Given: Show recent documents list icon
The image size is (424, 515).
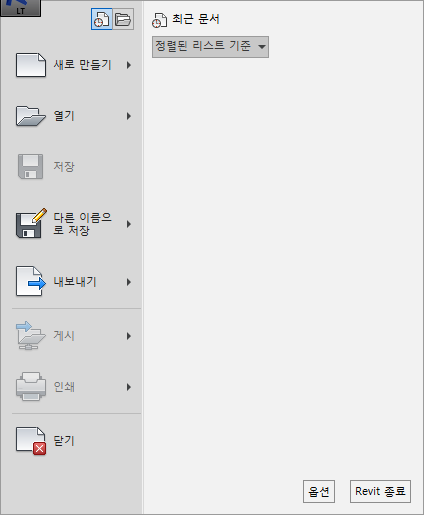Looking at the screenshot, I should [102, 19].
